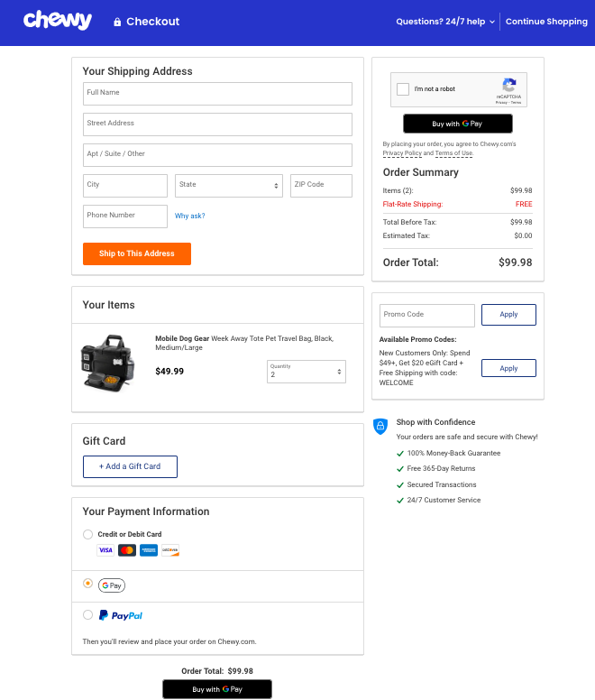
Task: Click the Discover card icon
Action: (x=170, y=550)
